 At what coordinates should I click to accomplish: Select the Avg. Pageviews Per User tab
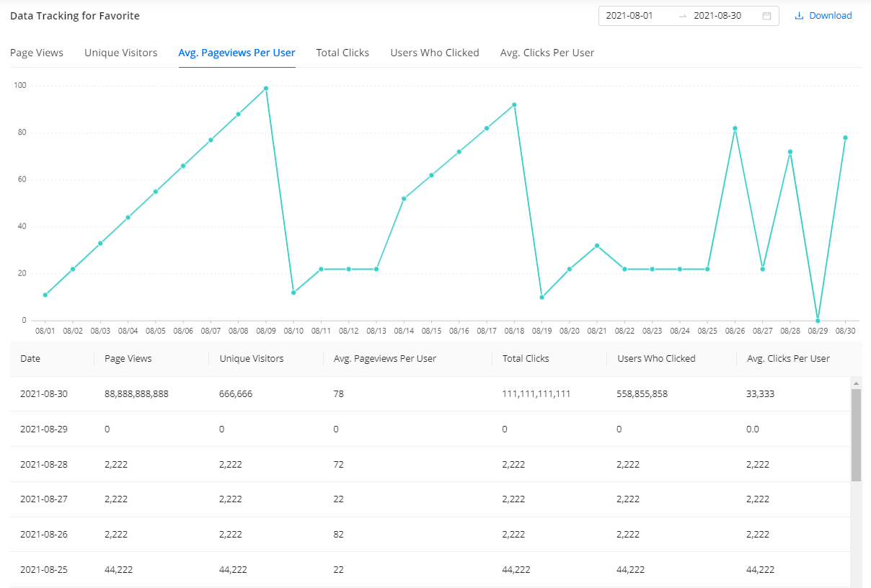[x=236, y=53]
